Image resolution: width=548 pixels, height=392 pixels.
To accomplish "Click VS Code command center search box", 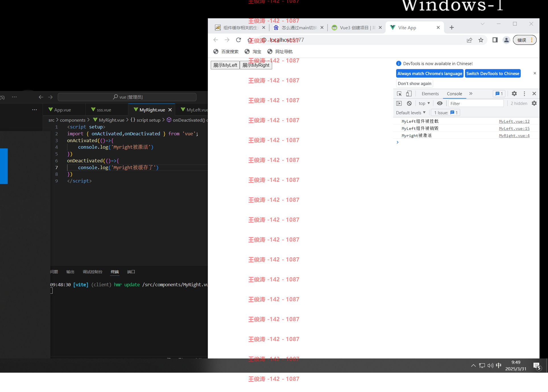I will click(127, 97).
